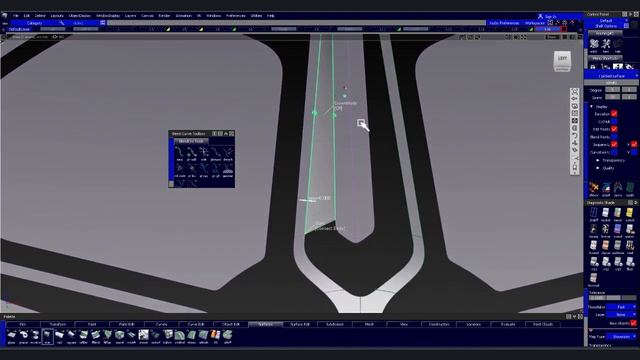
Task: Select the stitch tool icon in palette
Action: coord(216,335)
